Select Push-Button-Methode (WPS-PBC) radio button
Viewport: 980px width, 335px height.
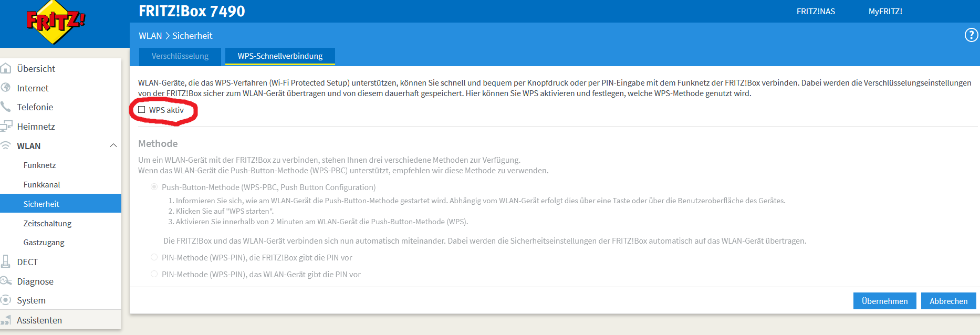(154, 187)
